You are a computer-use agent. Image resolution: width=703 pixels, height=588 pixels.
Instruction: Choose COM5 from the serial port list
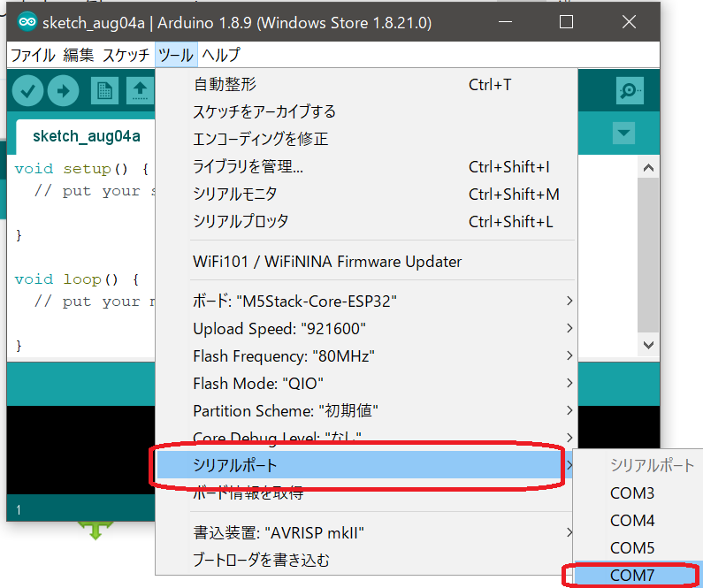point(632,547)
